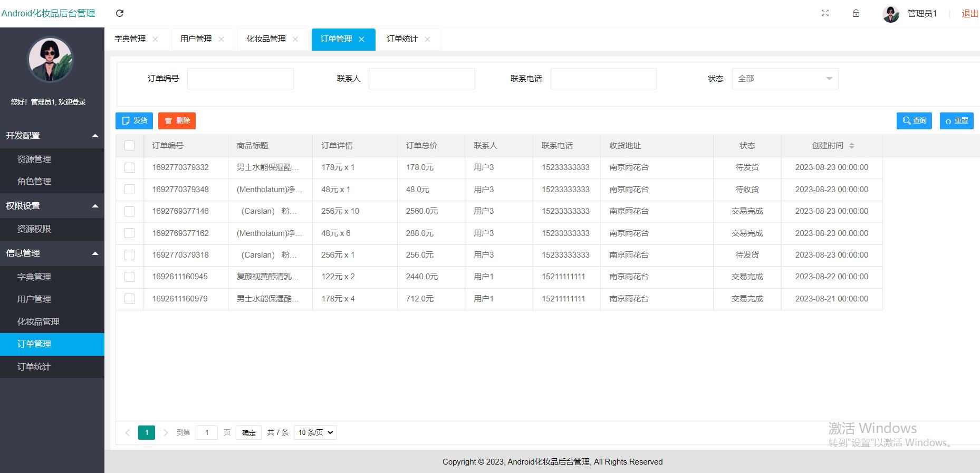Collapse the 权限设置 sidebar group
The image size is (980, 473).
coord(52,206)
